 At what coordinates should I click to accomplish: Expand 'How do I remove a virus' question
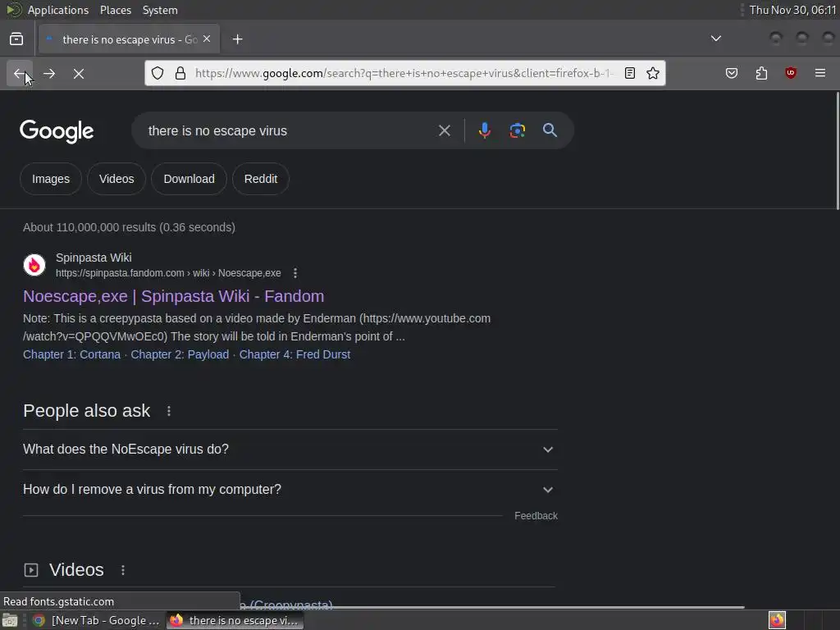pyautogui.click(x=290, y=490)
